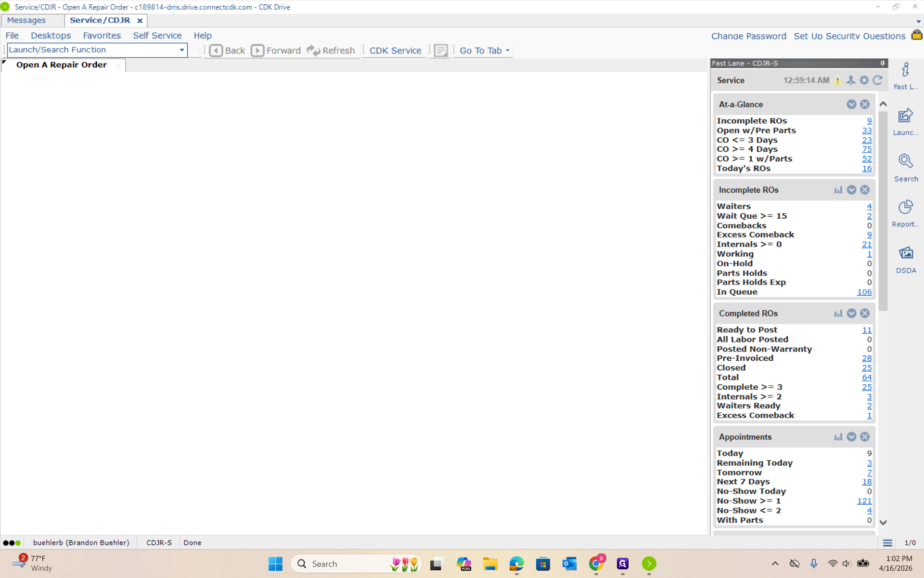
Task: Click the notes icon in toolbar
Action: pyautogui.click(x=440, y=51)
